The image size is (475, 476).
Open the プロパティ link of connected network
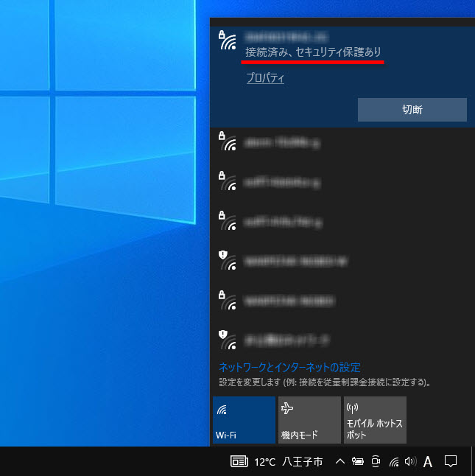[265, 79]
